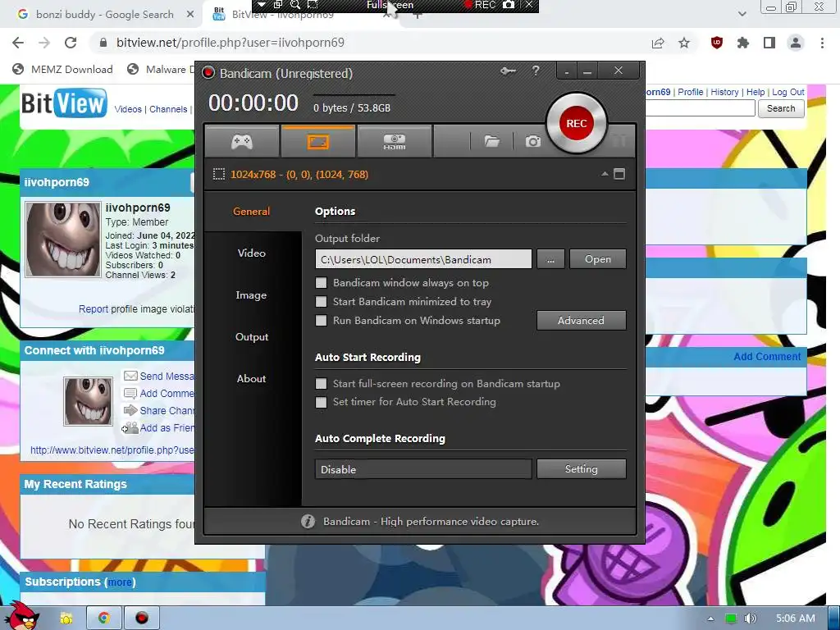Switch to bonzi buddy Google Search tab
Screen dimensions: 840x630
click(x=104, y=15)
